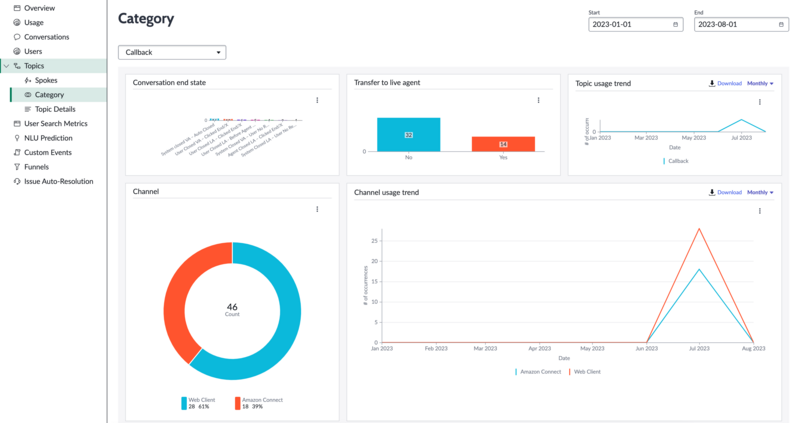This screenshot has width=800, height=423.
Task: Open kebab menu of Transfer to live agent
Action: click(538, 101)
